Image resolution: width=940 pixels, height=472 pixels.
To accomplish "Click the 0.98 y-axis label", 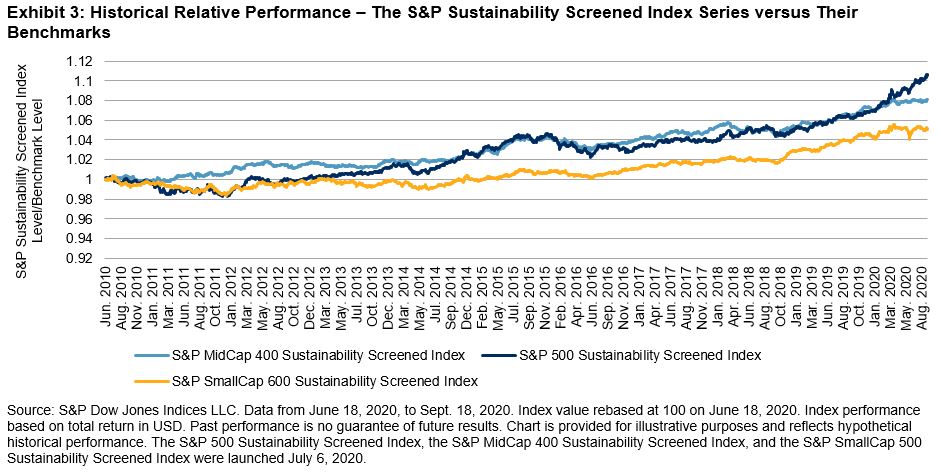I will coord(81,199).
